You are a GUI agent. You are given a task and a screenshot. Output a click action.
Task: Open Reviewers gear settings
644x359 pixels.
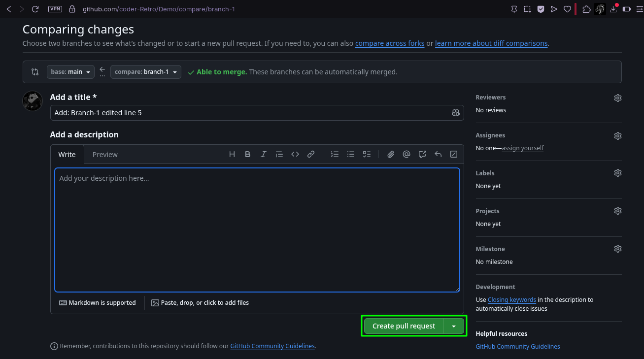click(618, 98)
